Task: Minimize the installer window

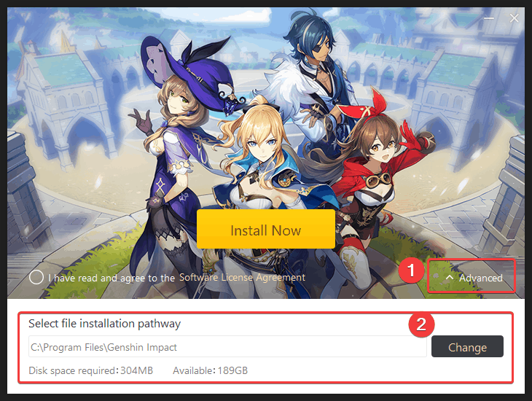Action: pyautogui.click(x=488, y=18)
